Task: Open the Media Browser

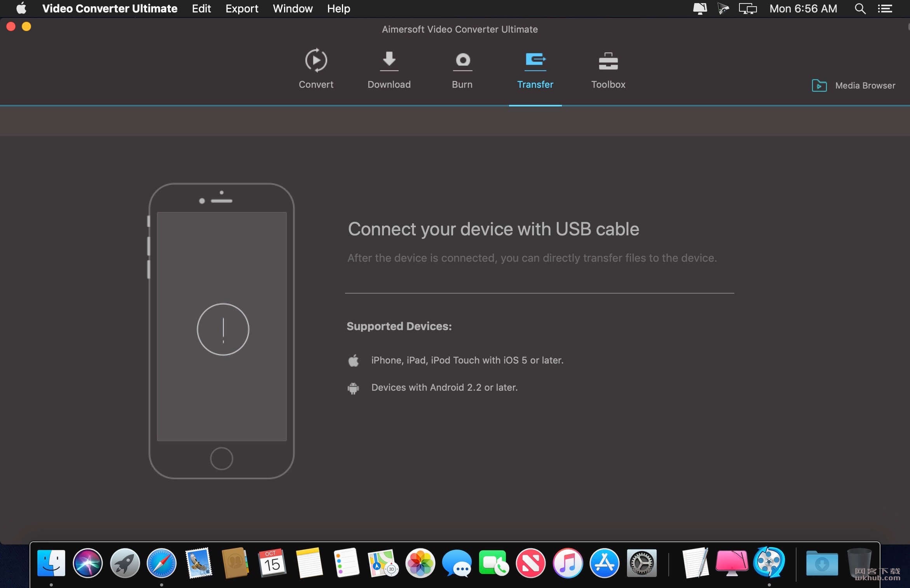Action: pyautogui.click(x=853, y=85)
